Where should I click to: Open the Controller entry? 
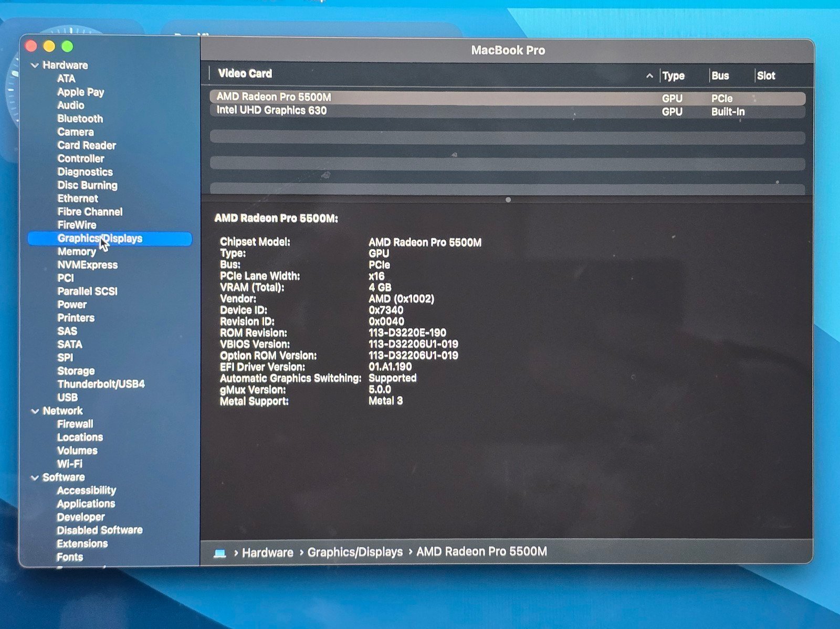click(x=81, y=158)
